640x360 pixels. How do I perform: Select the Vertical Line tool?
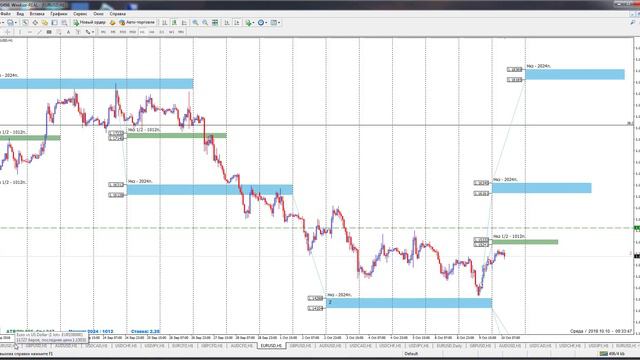tap(20, 32)
